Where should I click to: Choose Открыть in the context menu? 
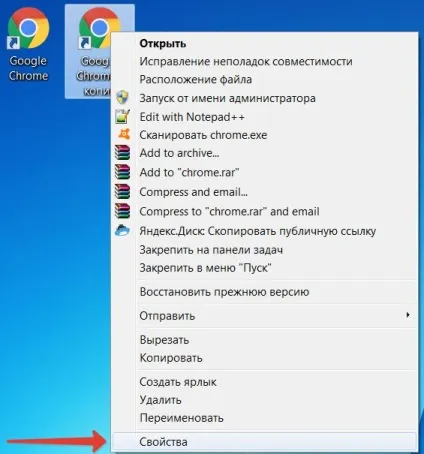click(265, 44)
